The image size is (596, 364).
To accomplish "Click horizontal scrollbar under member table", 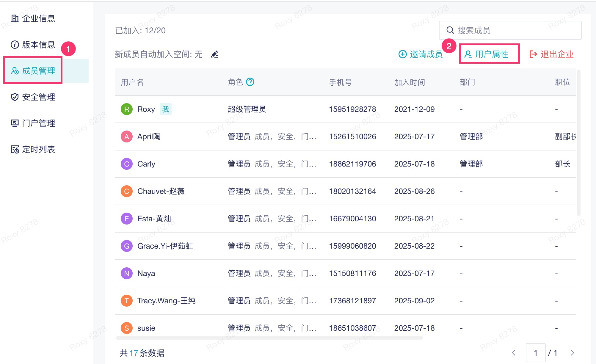I will coord(269,338).
